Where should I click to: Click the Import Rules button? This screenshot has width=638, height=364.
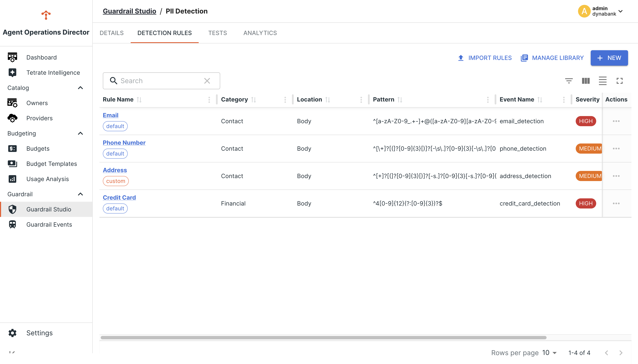[x=485, y=58]
